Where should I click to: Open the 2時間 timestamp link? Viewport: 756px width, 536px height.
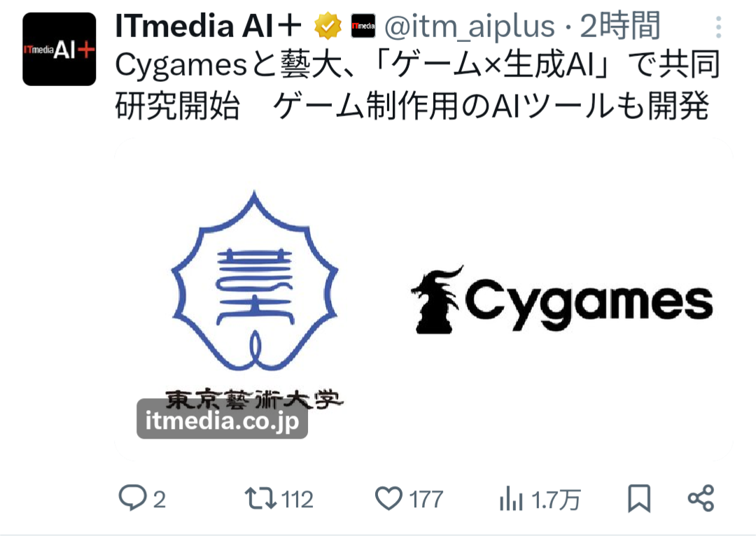click(x=619, y=26)
